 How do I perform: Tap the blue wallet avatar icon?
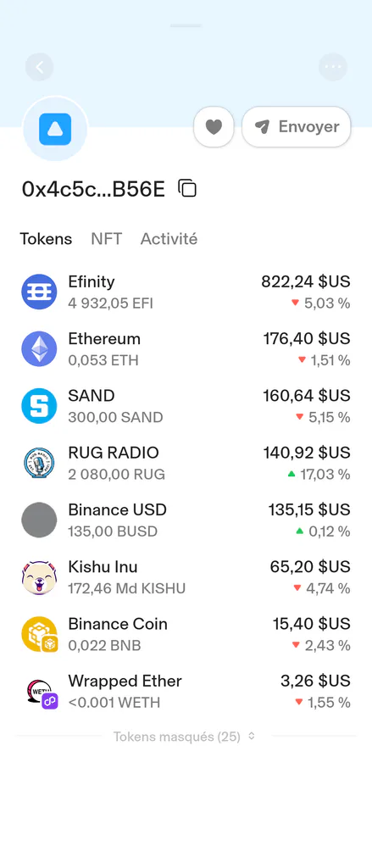tap(55, 129)
